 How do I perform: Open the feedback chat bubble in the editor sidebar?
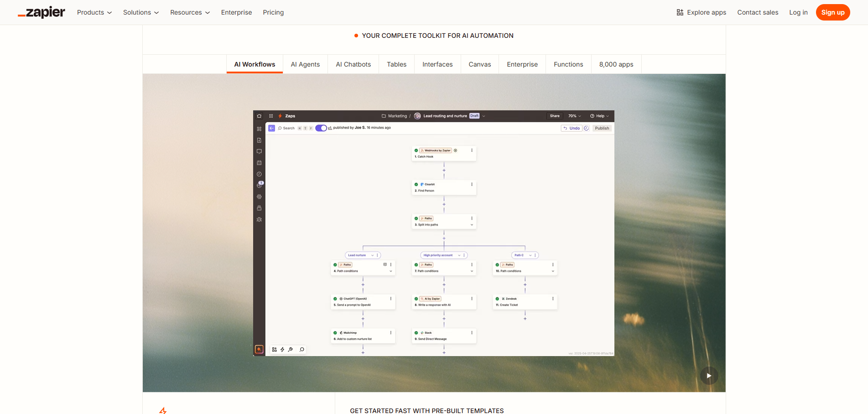259,152
